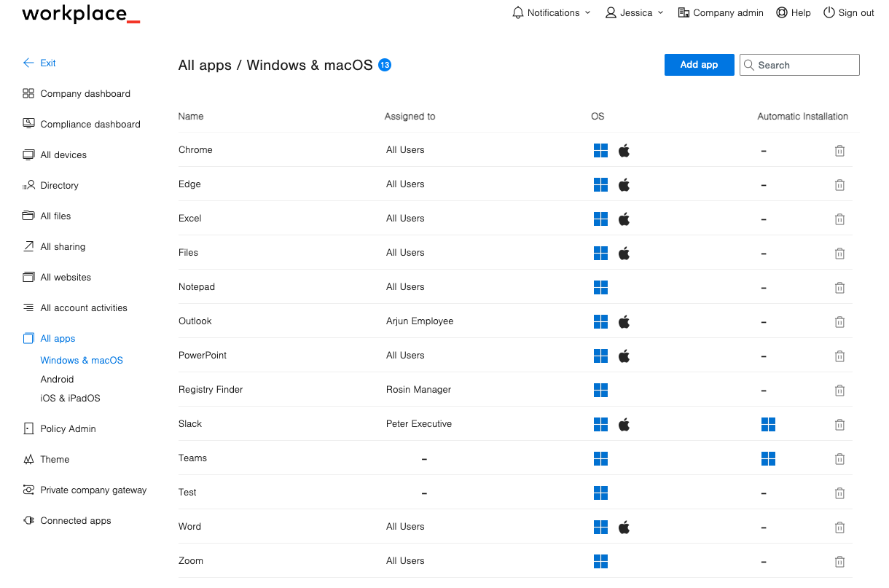Select the delete trash icon for Slack

(839, 424)
